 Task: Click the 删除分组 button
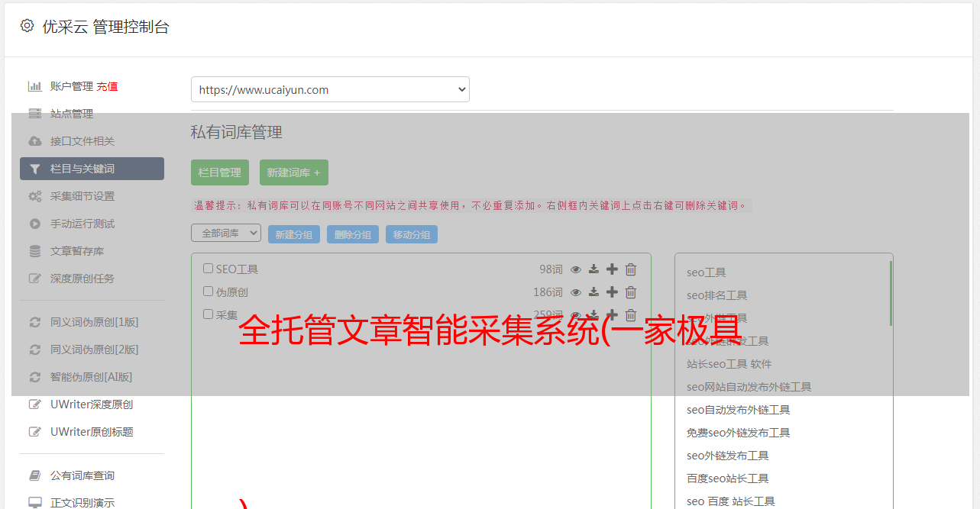(x=353, y=234)
